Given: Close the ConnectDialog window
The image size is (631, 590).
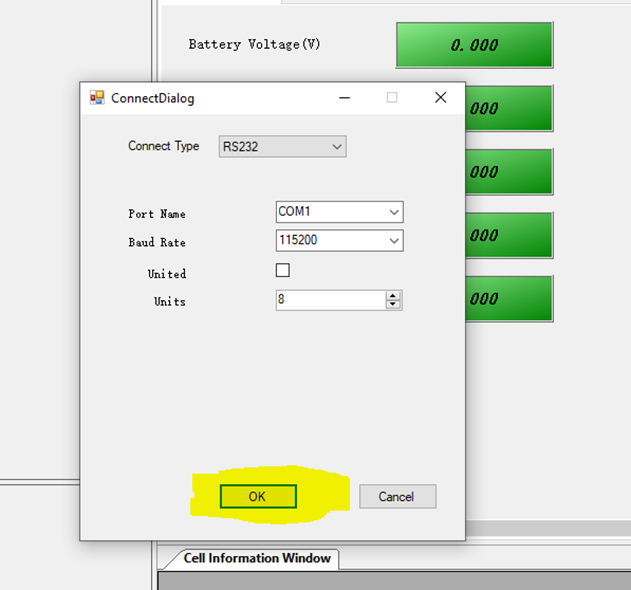Looking at the screenshot, I should [440, 98].
